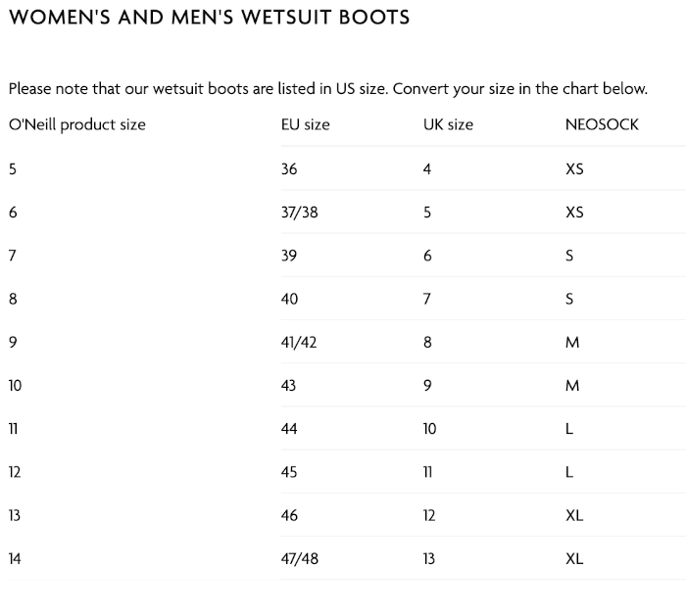Select the EU size 45 cell

coord(289,472)
